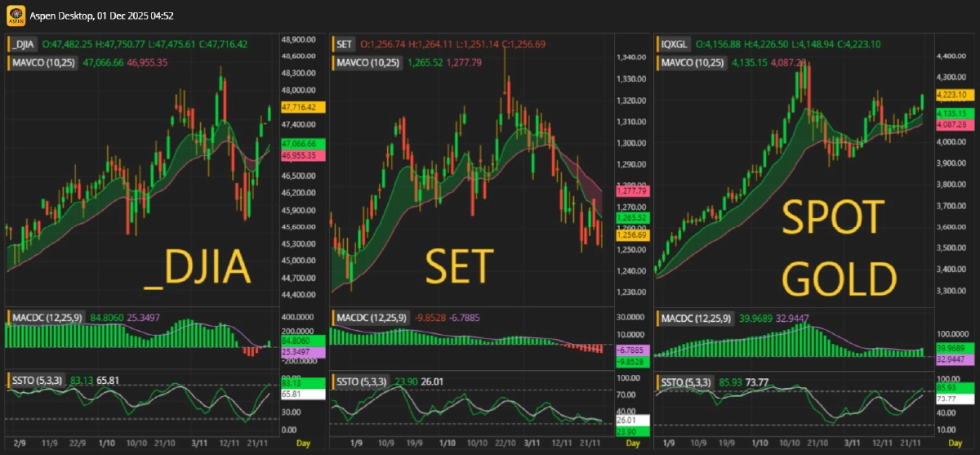
Task: Click the Aspen logo icon
Action: 13,16
